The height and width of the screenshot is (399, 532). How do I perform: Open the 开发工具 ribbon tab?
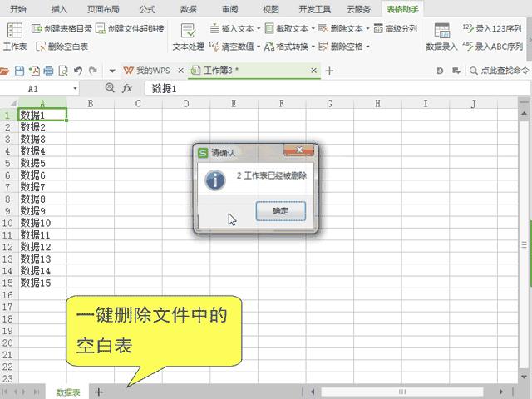click(x=315, y=9)
